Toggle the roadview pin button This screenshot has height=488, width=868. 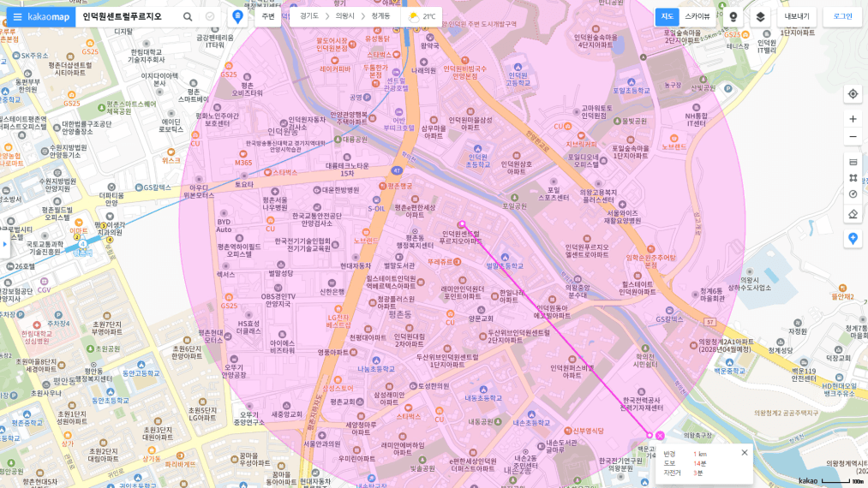click(x=733, y=16)
